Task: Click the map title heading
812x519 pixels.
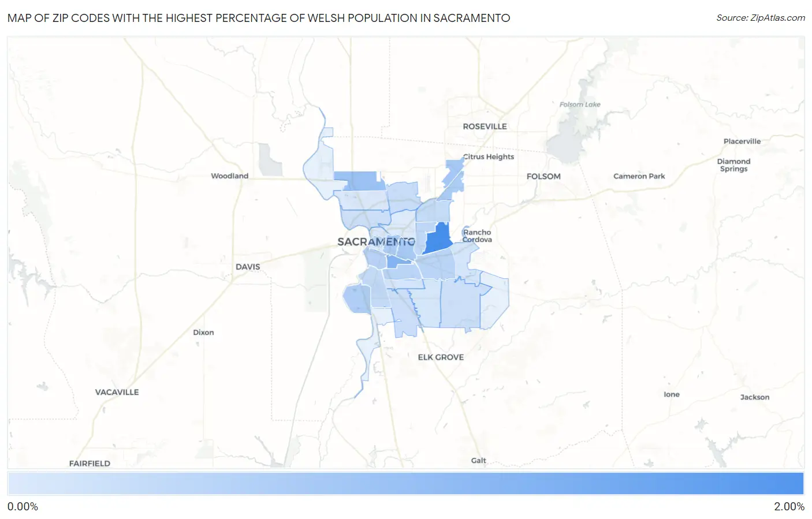Action: 259,18
